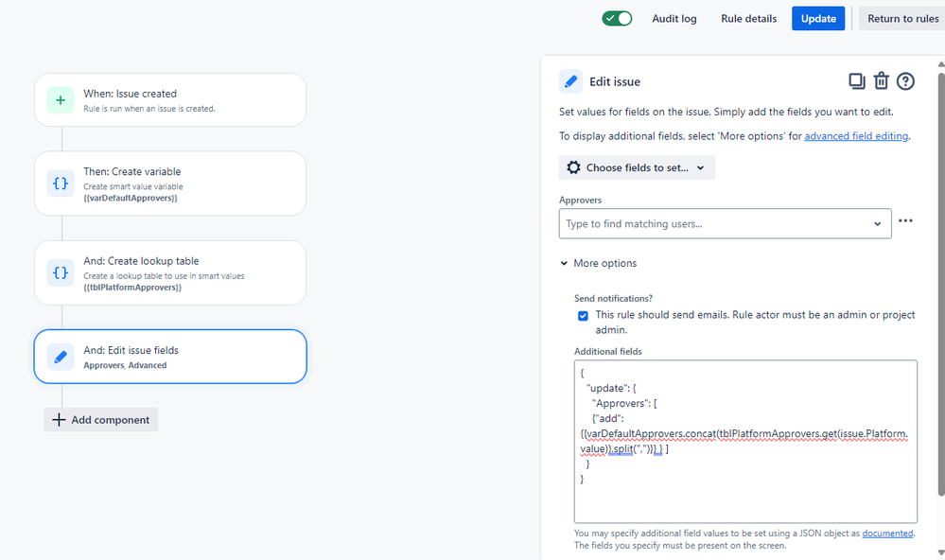The width and height of the screenshot is (945, 560).
Task: Click the gear icon in Choose fields
Action: click(574, 167)
